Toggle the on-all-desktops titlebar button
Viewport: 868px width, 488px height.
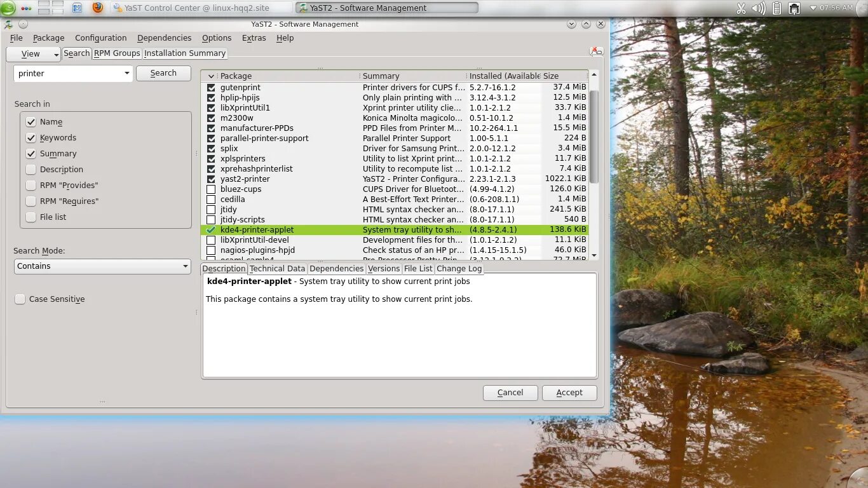pos(23,24)
